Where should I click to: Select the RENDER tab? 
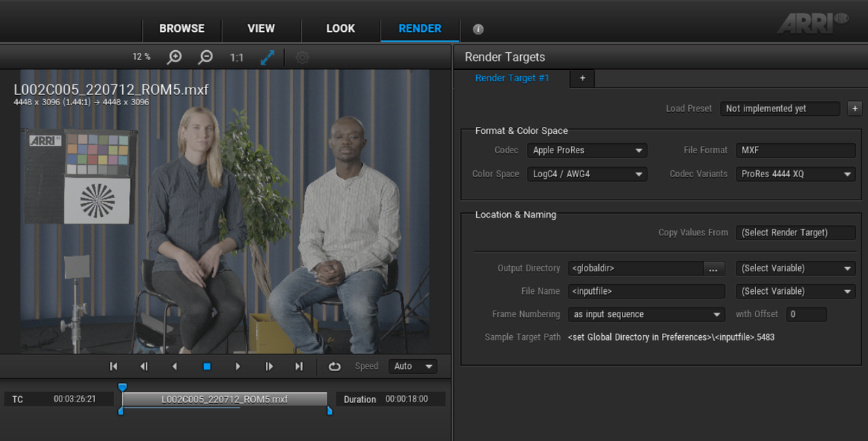pyautogui.click(x=420, y=28)
